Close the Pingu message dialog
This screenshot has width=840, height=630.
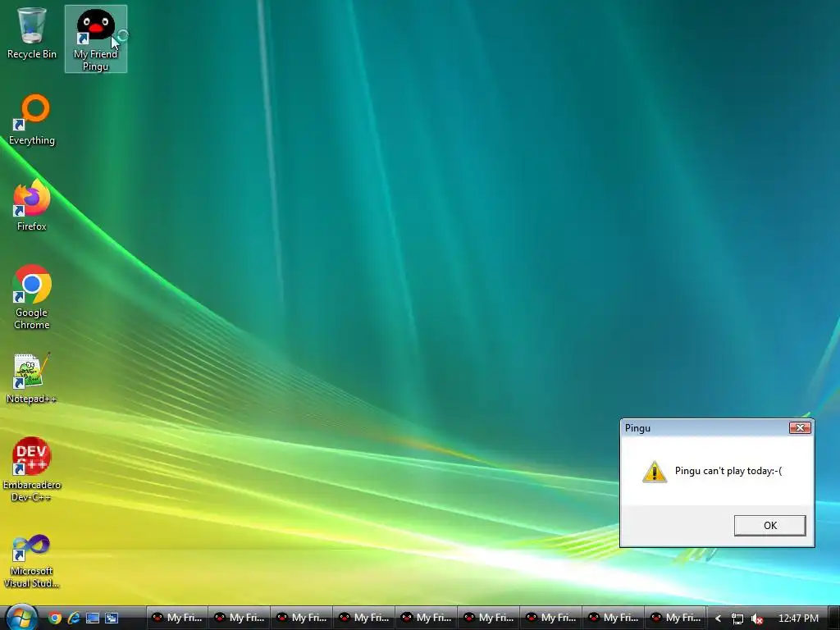coord(800,427)
